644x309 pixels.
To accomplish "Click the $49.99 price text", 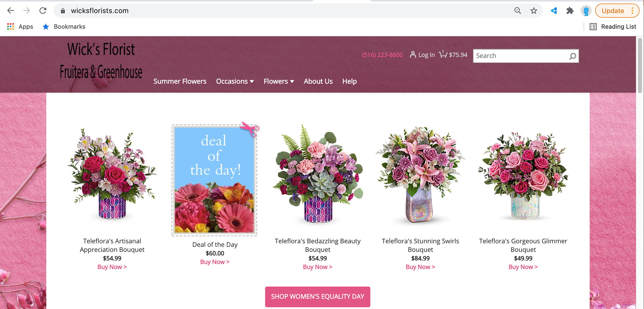I will [x=523, y=258].
